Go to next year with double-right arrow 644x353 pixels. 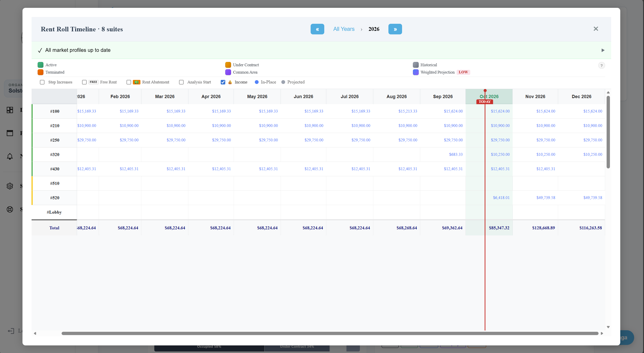[395, 29]
